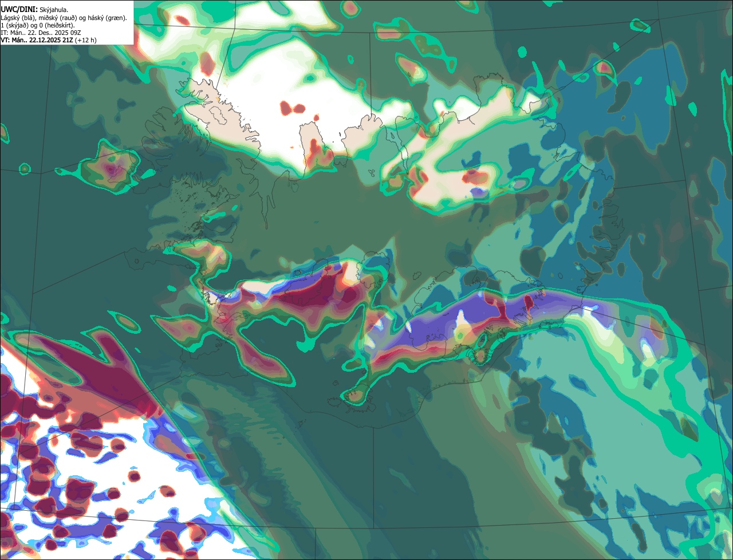Click the "IT: Mán.. 22. Des.. 2025 09Z" line
Screen dimensions: 733x560
pyautogui.click(x=41, y=33)
